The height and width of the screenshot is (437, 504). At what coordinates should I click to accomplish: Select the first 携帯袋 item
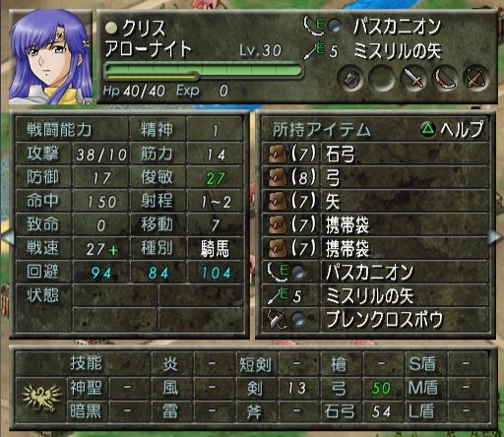point(376,224)
